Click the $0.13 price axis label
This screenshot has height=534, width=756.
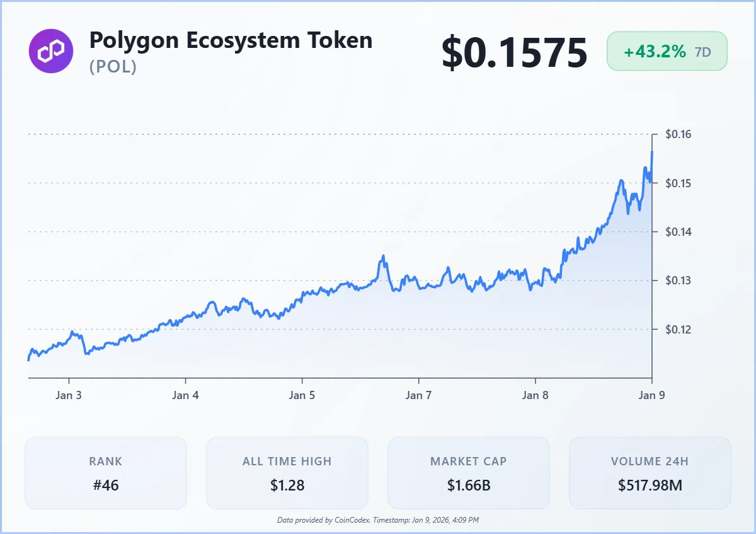[679, 281]
